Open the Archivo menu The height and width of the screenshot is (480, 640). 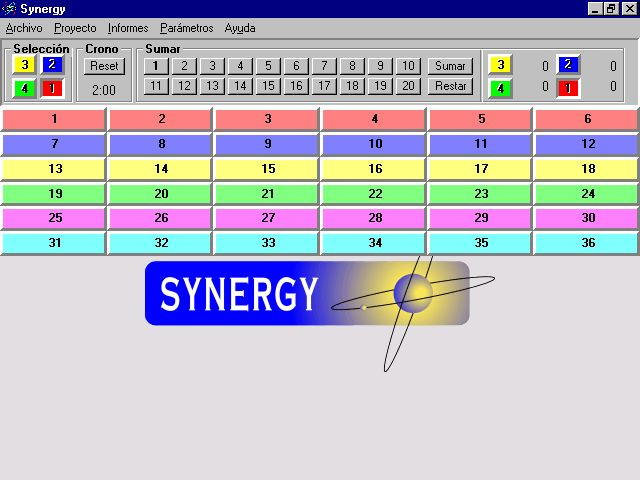[24, 28]
